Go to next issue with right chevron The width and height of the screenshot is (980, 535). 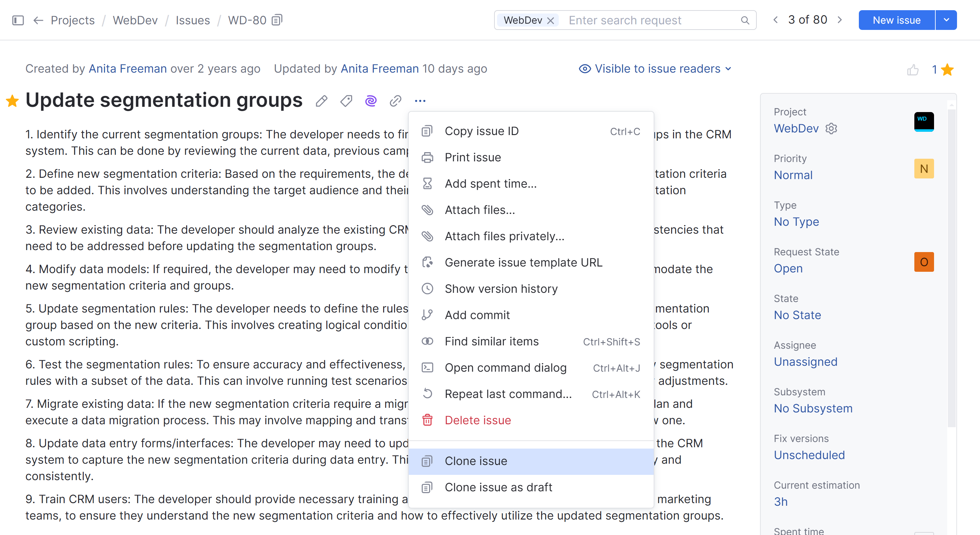coord(840,20)
